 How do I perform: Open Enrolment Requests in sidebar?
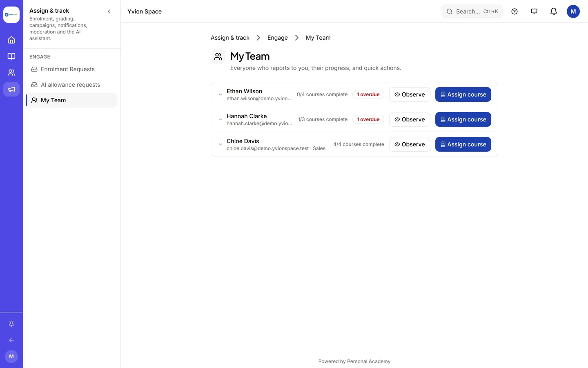[x=72, y=69]
